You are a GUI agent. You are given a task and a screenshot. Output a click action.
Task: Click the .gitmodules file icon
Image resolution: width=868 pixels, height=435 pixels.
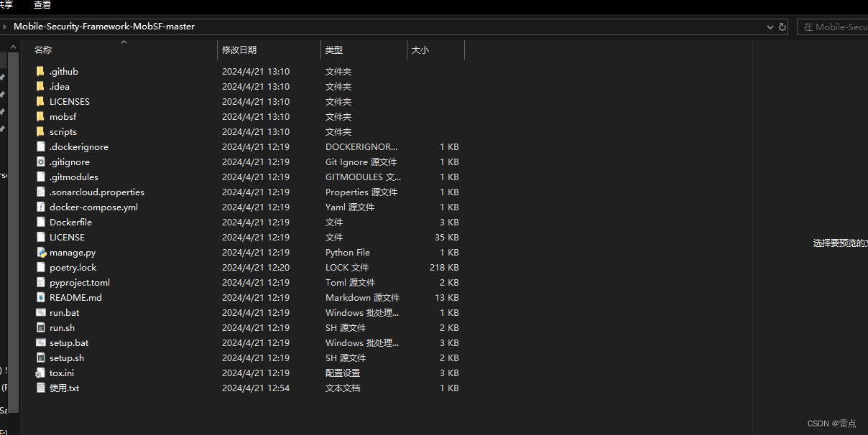(x=40, y=177)
